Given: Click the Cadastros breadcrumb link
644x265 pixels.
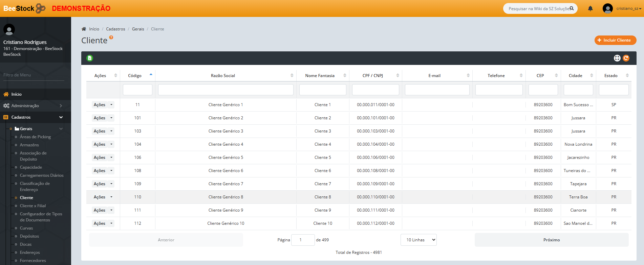Looking at the screenshot, I should [x=115, y=29].
